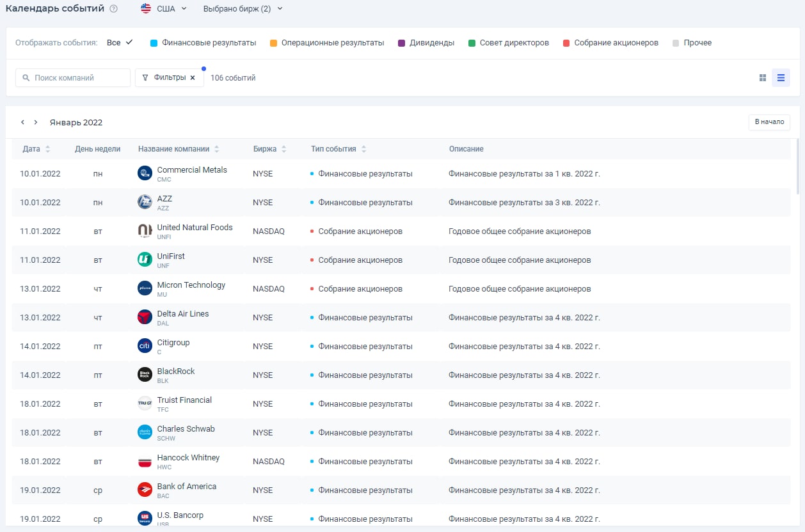Toggle Дивиденды event filter

click(x=426, y=43)
